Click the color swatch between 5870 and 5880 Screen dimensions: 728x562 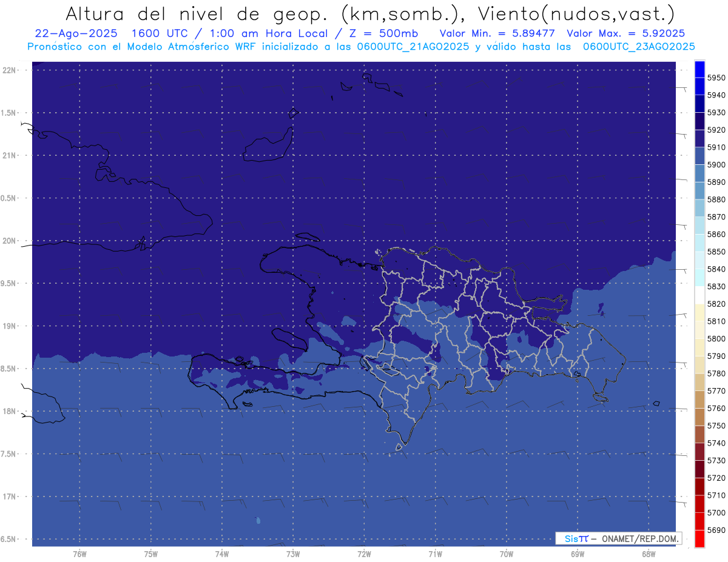[x=699, y=208]
